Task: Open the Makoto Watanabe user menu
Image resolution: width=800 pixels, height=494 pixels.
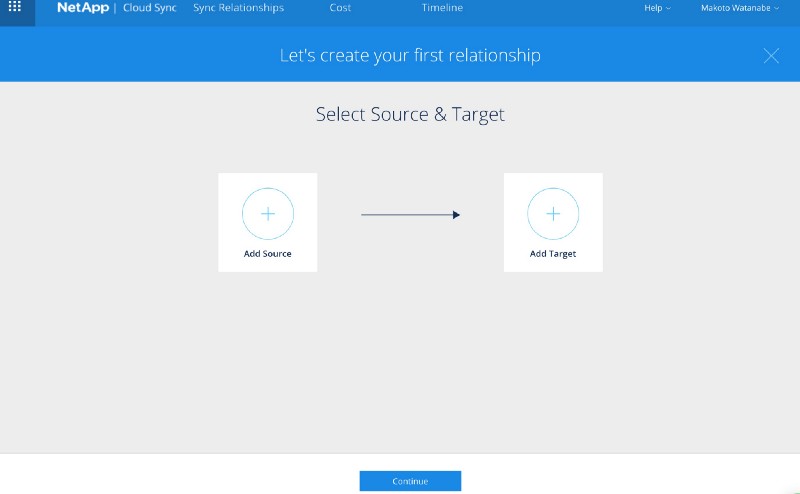Action: 736,8
